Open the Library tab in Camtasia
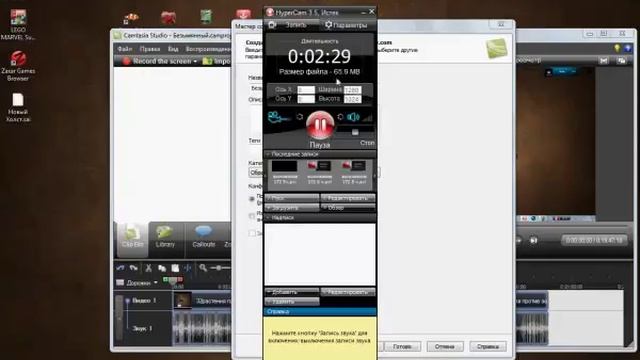640x360 pixels. tap(165, 238)
